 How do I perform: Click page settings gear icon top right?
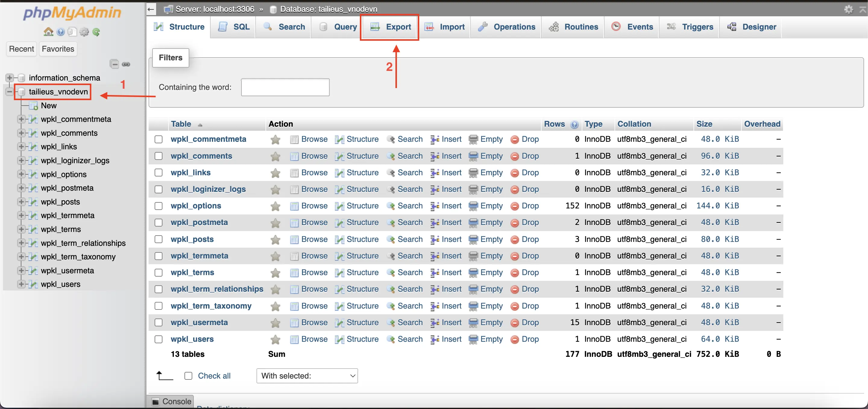[848, 9]
